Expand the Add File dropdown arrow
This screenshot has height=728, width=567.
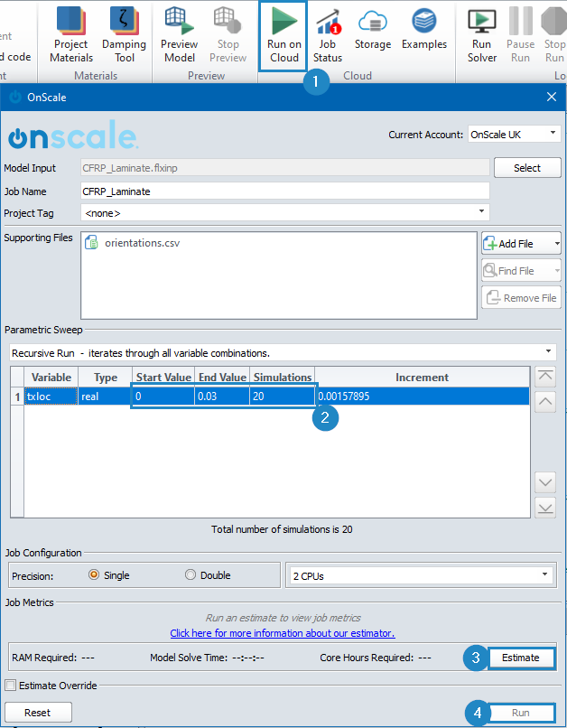(556, 243)
